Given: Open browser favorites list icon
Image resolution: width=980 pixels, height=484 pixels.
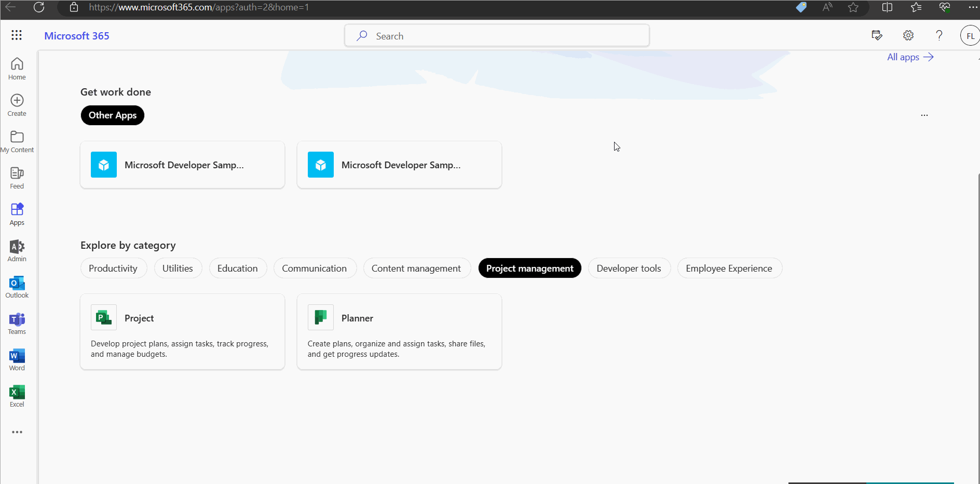Looking at the screenshot, I should pyautogui.click(x=916, y=7).
